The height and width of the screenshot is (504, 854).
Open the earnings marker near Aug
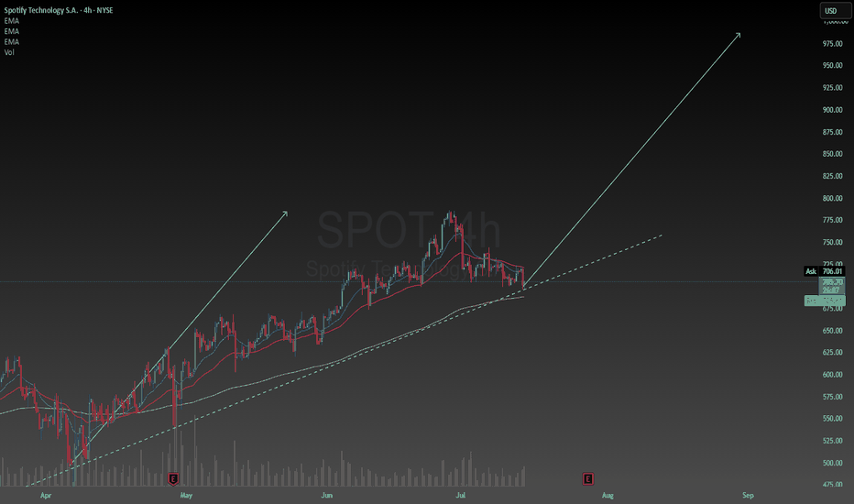click(587, 479)
